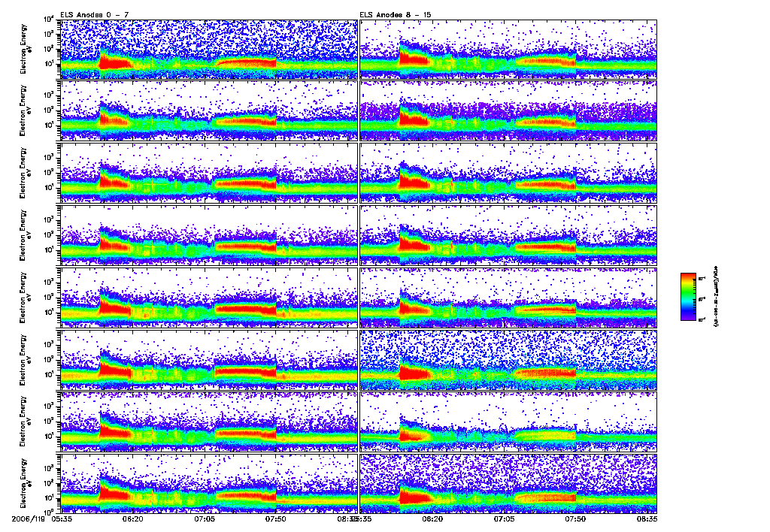Click the "Electron Energy eV" axis label of the top row
This screenshot has height=532, width=770.
pyautogui.click(x=26, y=49)
